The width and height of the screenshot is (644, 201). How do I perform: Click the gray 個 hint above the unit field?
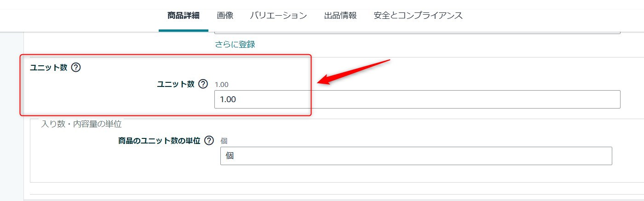click(224, 141)
